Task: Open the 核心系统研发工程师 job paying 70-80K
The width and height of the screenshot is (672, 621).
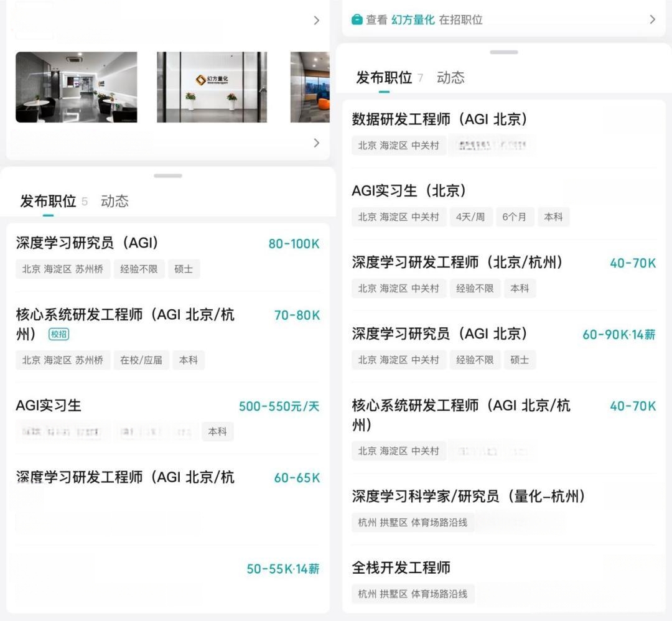Action: 125,324
